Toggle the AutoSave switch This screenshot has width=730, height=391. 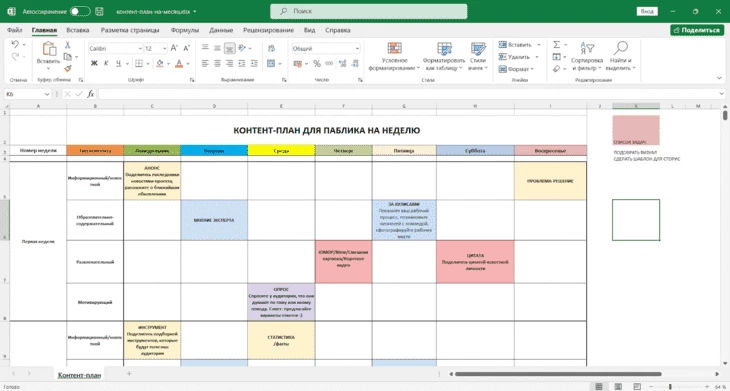pos(80,11)
